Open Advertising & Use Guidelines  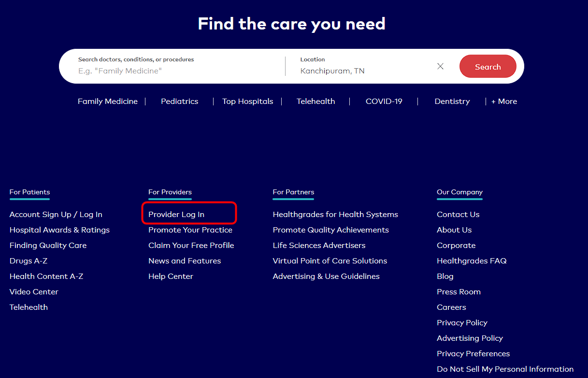tap(326, 276)
